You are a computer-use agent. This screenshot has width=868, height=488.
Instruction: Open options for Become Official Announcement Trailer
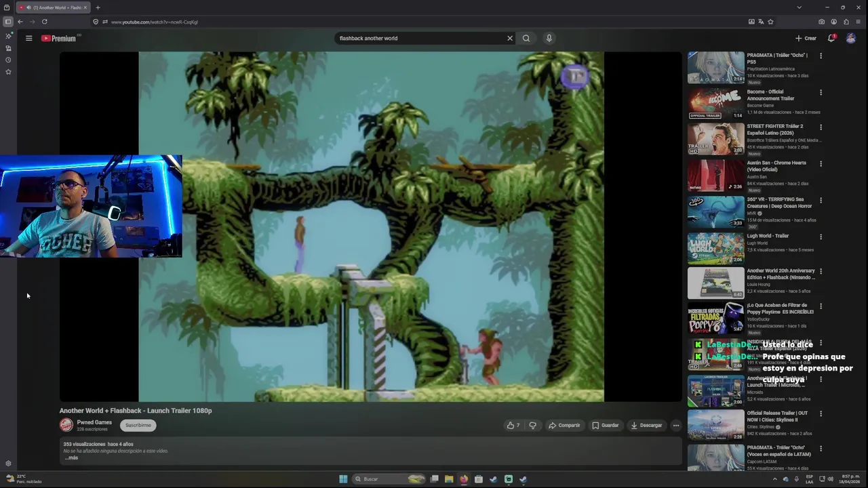pos(821,92)
